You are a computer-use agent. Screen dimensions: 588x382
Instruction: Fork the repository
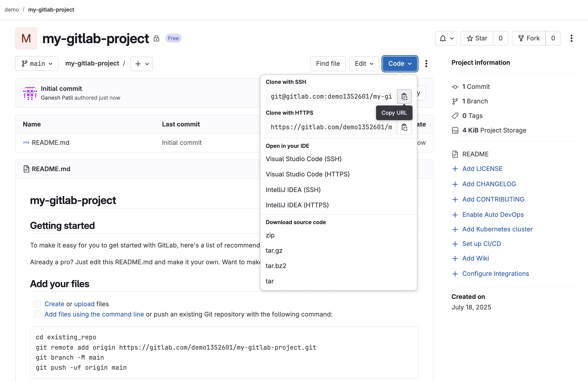pyautogui.click(x=528, y=38)
